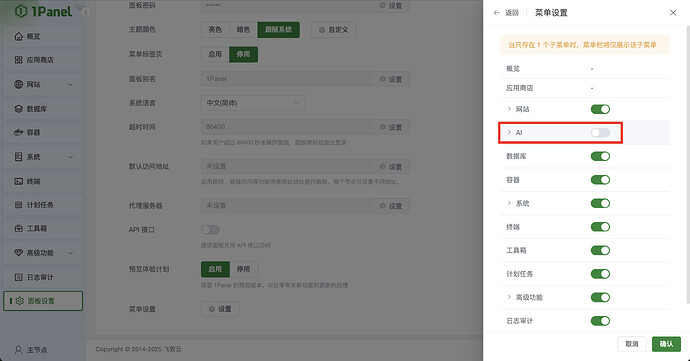Set 预览体验计划 to 启用
The height and width of the screenshot is (361, 690).
pos(215,269)
